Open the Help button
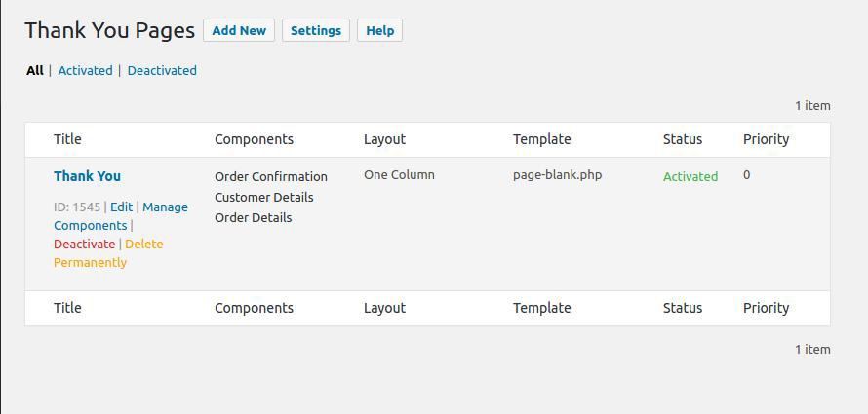Viewport: 868px width, 414px height. (x=379, y=30)
